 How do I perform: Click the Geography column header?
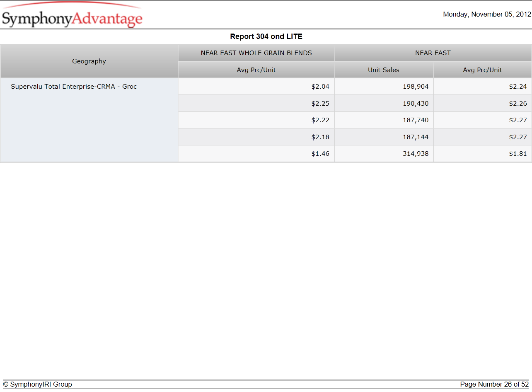(x=89, y=61)
